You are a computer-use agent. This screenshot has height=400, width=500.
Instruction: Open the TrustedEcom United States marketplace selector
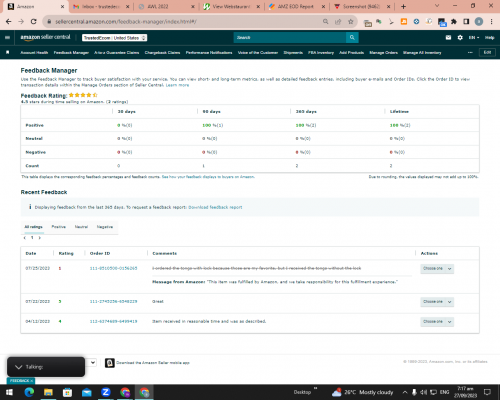click(115, 38)
